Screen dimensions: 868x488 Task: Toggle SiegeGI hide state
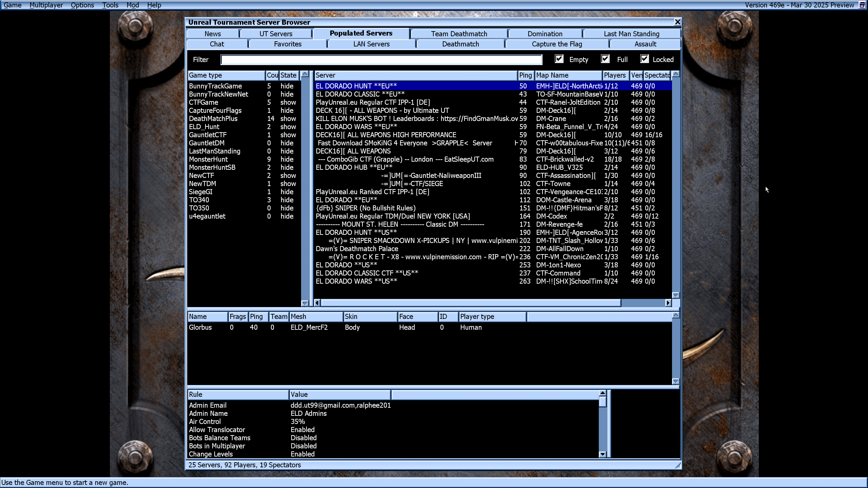pos(287,192)
